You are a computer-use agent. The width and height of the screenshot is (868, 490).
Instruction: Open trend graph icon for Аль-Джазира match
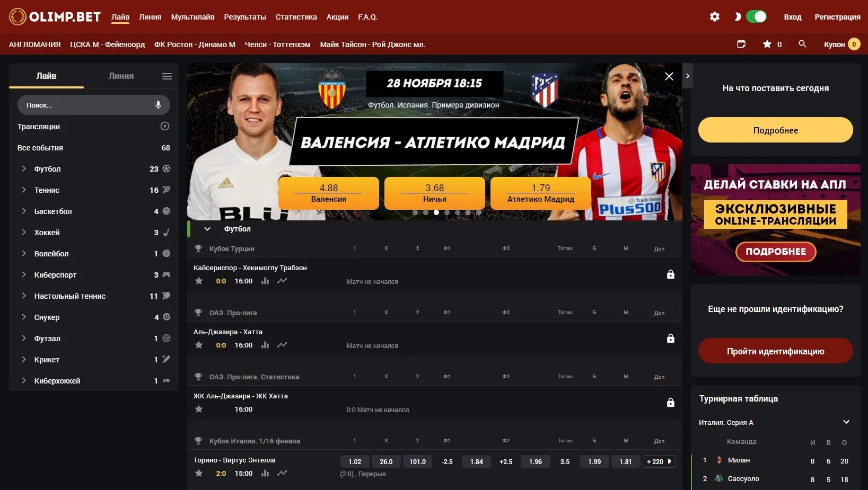tap(282, 345)
